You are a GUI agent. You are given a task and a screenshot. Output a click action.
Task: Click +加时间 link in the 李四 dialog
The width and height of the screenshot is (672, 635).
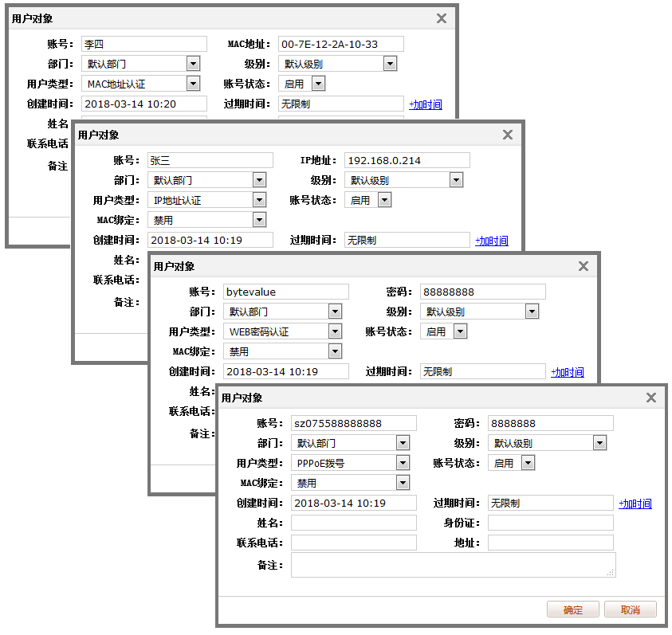426,104
